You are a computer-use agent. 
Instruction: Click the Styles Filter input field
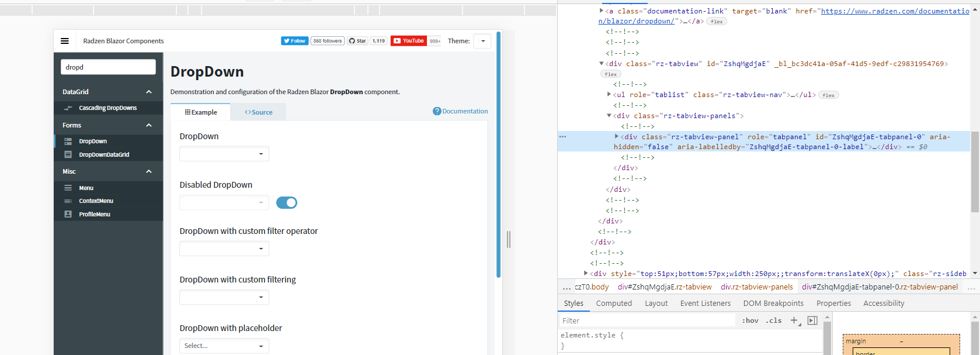point(647,320)
